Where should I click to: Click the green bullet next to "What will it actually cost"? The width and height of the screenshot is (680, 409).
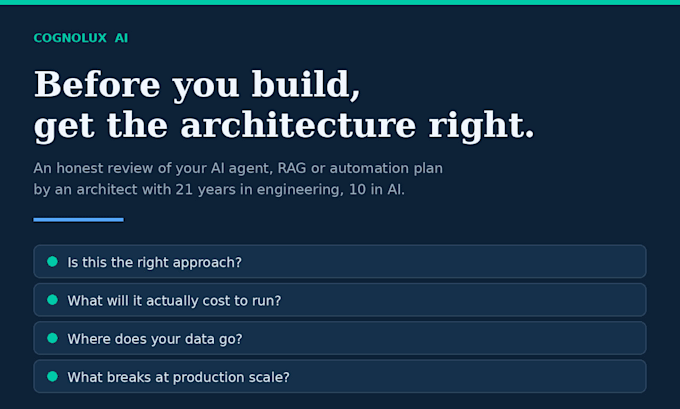pos(52,300)
